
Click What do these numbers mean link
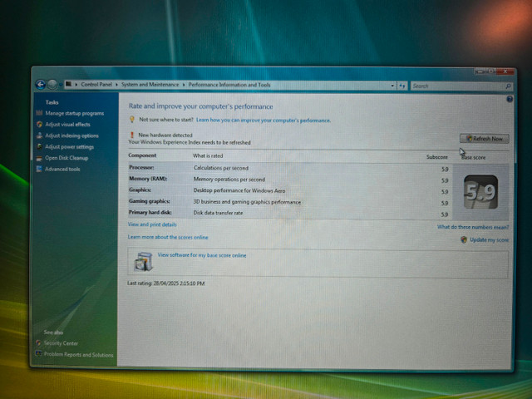473,227
